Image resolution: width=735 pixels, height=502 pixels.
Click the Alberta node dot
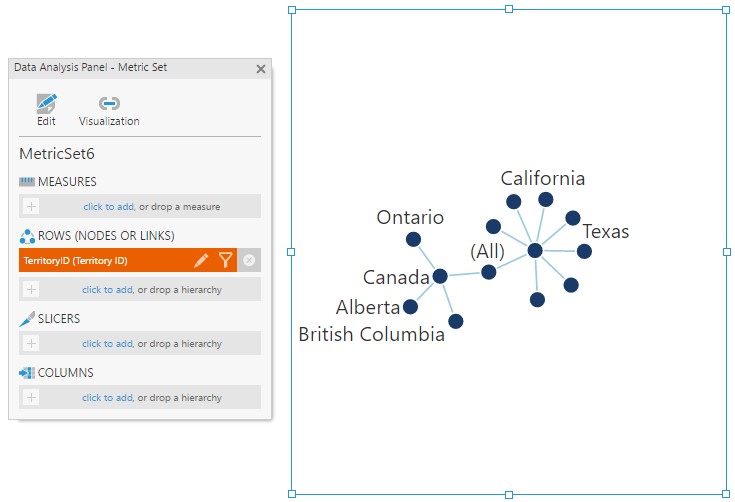(x=410, y=307)
